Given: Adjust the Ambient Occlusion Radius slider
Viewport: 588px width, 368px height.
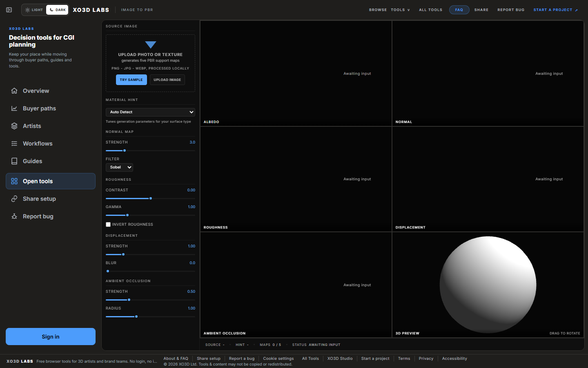Looking at the screenshot, I should [150, 316].
